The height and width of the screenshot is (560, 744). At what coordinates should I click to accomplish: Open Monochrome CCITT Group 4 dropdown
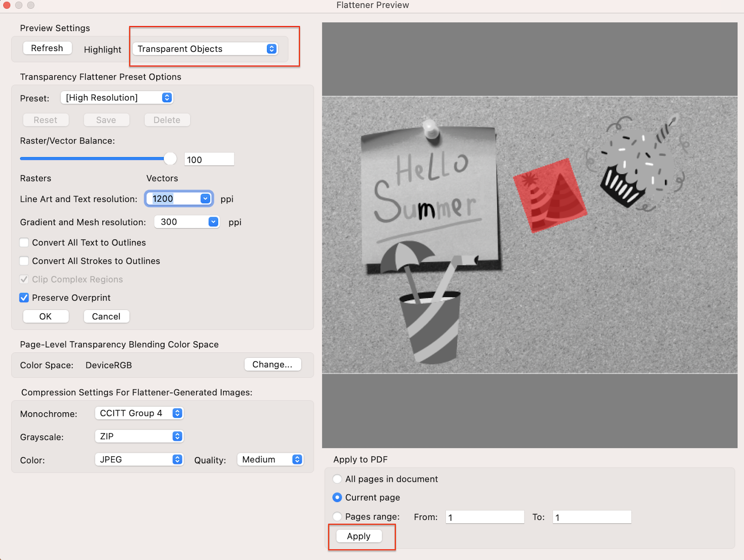(x=139, y=413)
